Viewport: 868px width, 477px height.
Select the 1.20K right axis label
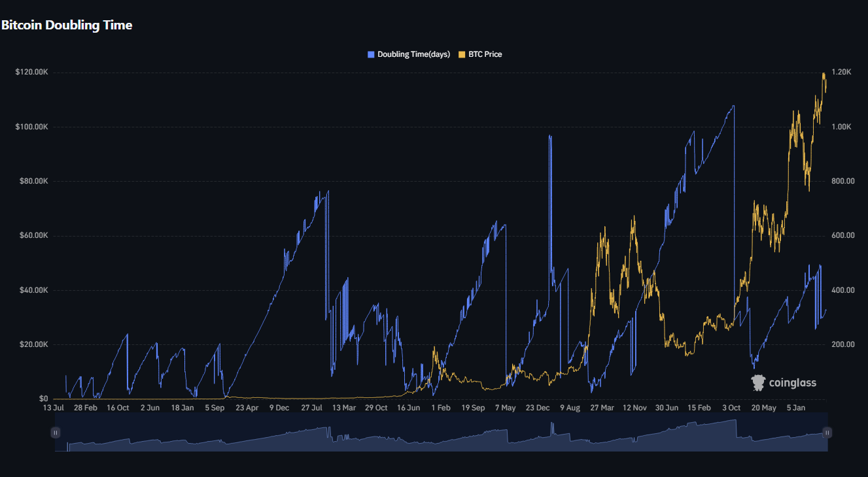click(841, 72)
